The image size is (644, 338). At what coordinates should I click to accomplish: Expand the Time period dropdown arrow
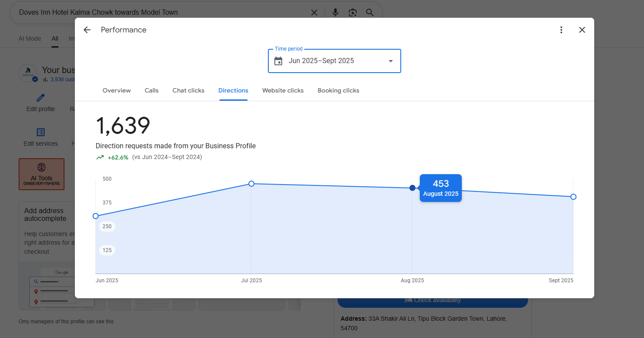[x=390, y=61]
